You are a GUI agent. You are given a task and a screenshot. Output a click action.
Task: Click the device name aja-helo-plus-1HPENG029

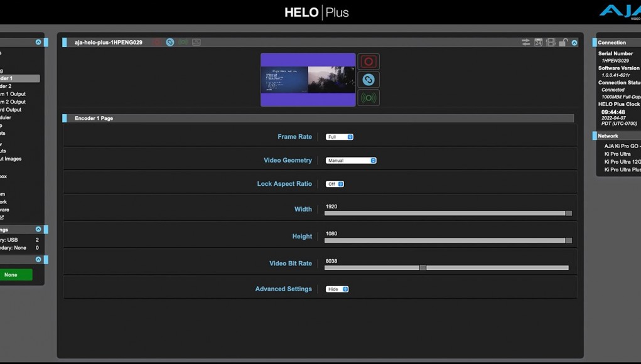(x=109, y=42)
